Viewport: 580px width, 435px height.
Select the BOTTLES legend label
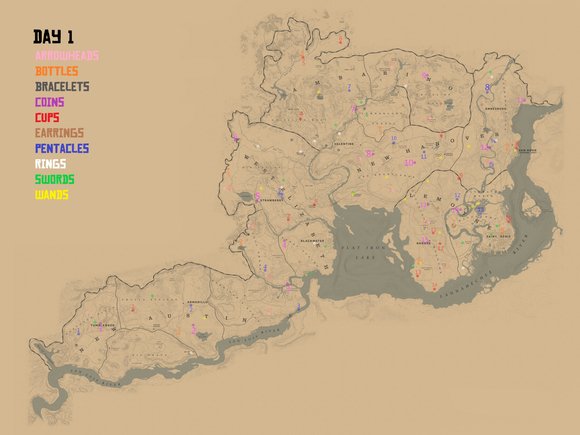click(x=57, y=71)
